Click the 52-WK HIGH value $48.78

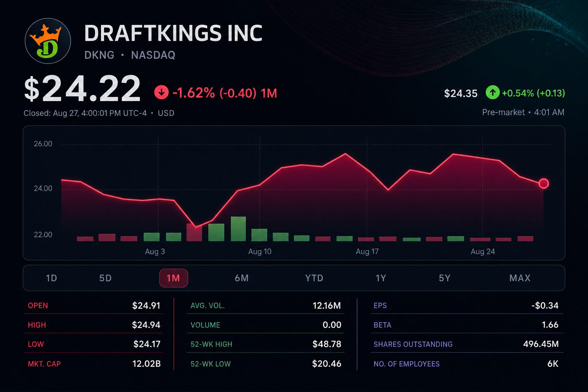327,344
